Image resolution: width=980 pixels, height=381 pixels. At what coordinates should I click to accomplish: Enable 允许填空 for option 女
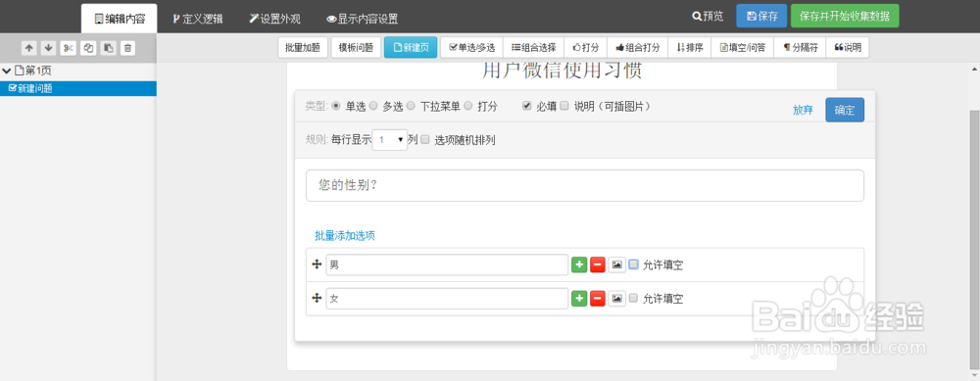633,299
